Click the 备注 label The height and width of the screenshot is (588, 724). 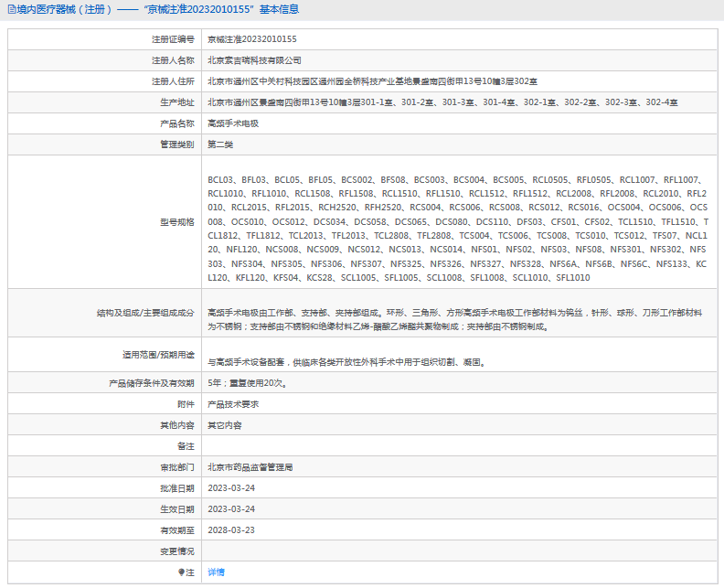point(186,446)
